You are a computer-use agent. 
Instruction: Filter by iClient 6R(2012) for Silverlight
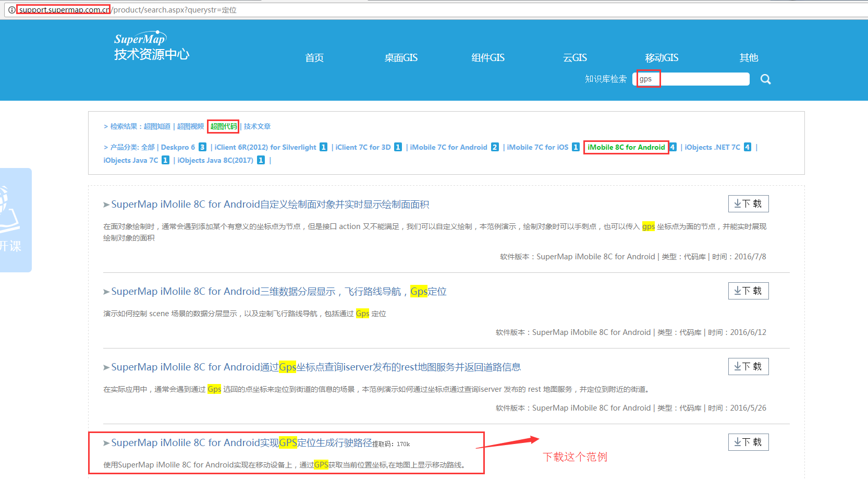[265, 147]
